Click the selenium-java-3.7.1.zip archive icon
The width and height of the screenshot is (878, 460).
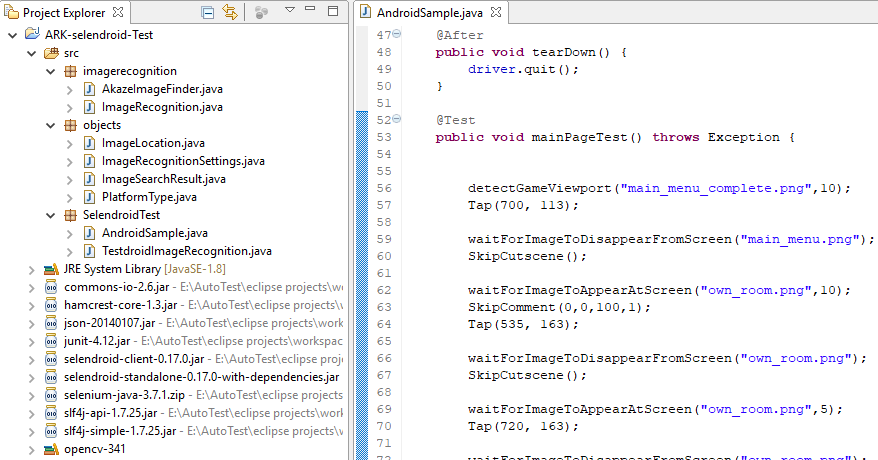pos(51,395)
